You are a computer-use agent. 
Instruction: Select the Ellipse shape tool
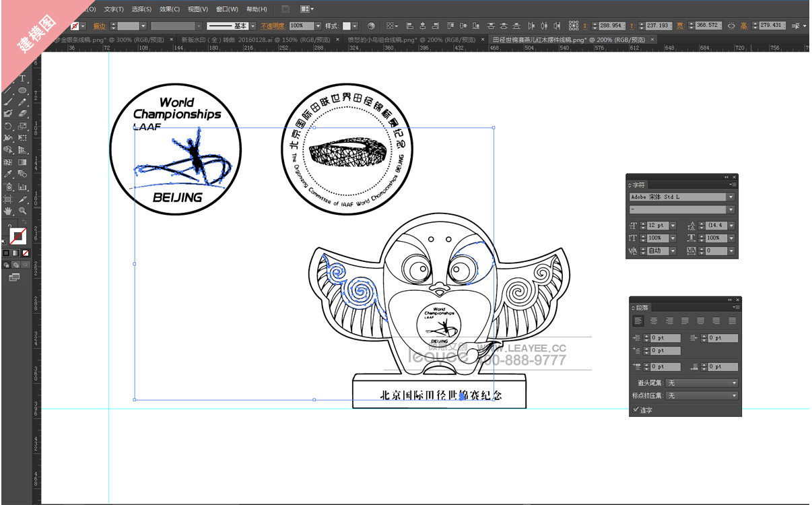[22, 90]
